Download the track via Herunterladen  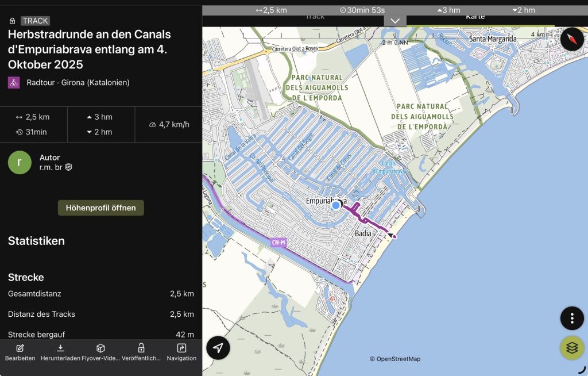click(60, 352)
